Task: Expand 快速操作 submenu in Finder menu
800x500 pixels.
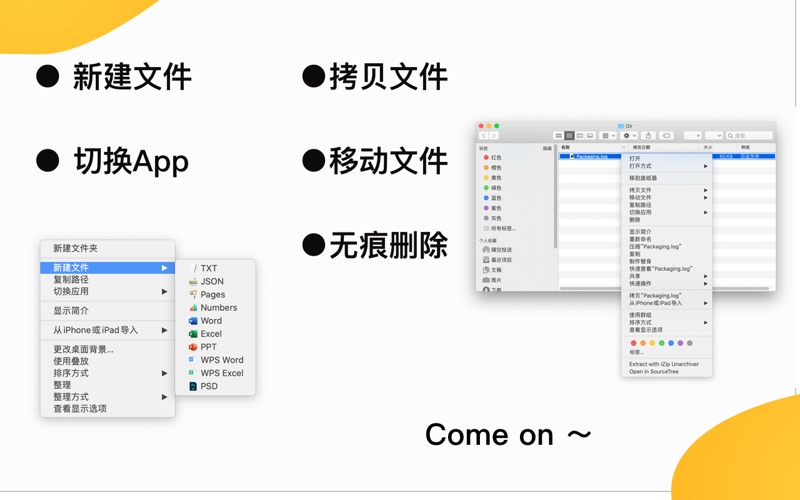Action: (666, 284)
